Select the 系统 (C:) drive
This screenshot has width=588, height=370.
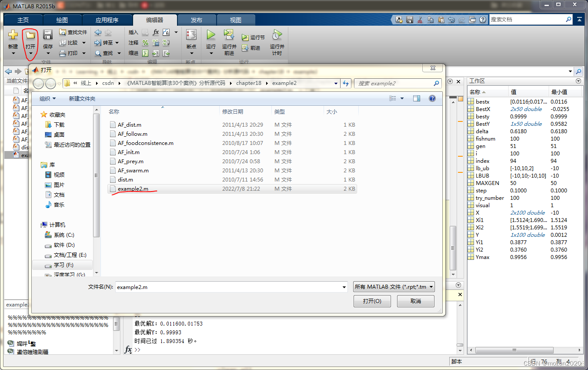(64, 235)
